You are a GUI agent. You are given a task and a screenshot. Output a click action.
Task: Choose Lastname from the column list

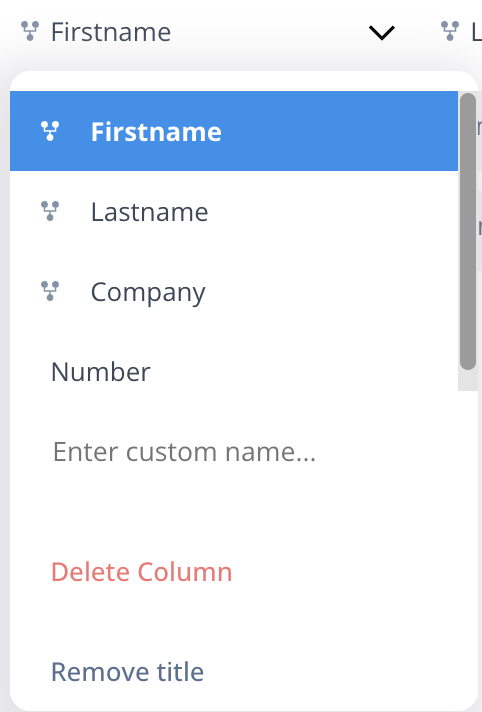tap(234, 211)
